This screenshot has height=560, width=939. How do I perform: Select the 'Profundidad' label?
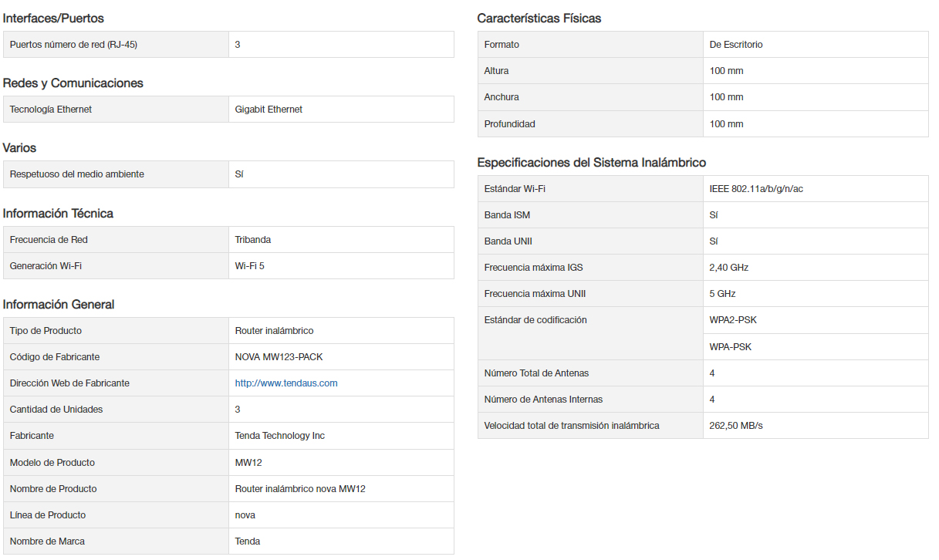[510, 124]
